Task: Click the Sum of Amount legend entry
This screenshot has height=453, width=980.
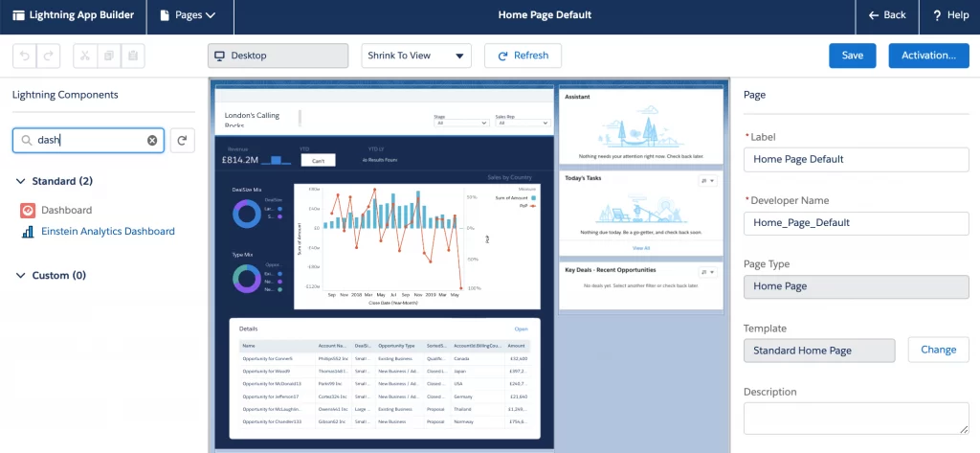Action: click(x=516, y=197)
